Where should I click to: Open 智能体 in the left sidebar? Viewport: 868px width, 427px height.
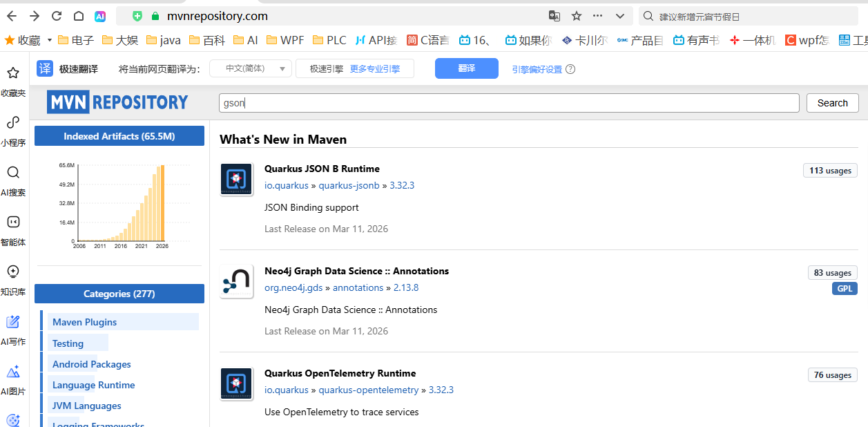(x=13, y=231)
